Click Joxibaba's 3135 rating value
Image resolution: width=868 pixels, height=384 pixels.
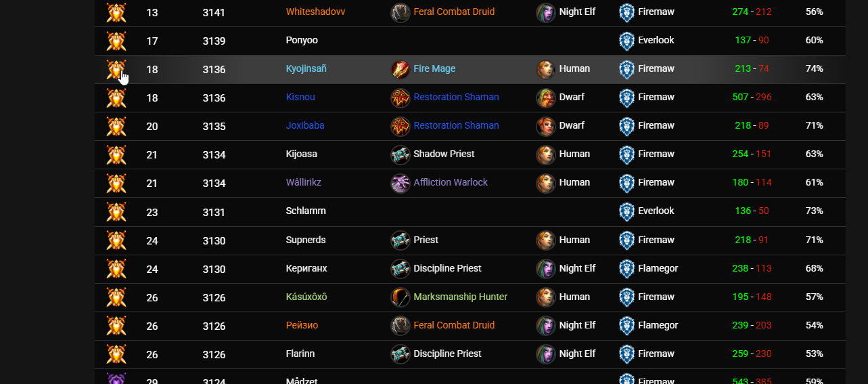214,126
